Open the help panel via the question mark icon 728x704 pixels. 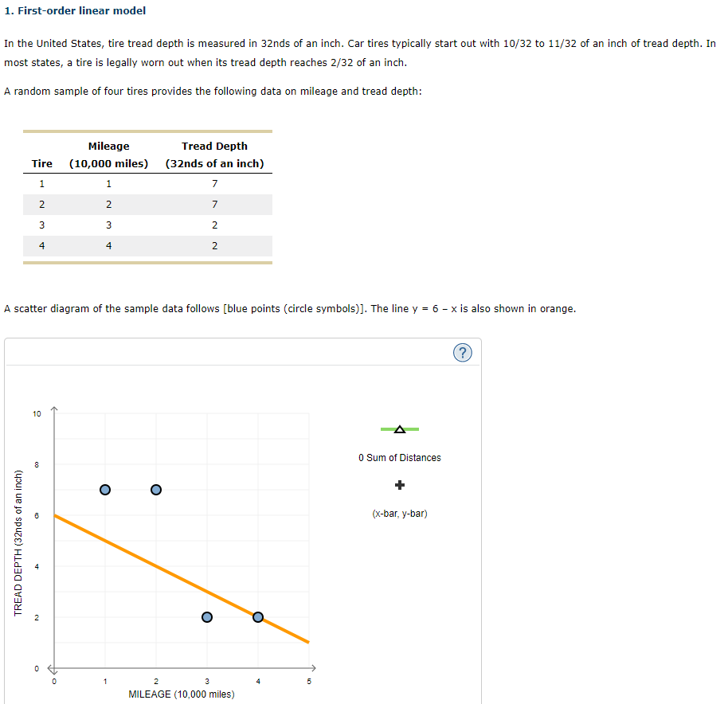point(463,352)
